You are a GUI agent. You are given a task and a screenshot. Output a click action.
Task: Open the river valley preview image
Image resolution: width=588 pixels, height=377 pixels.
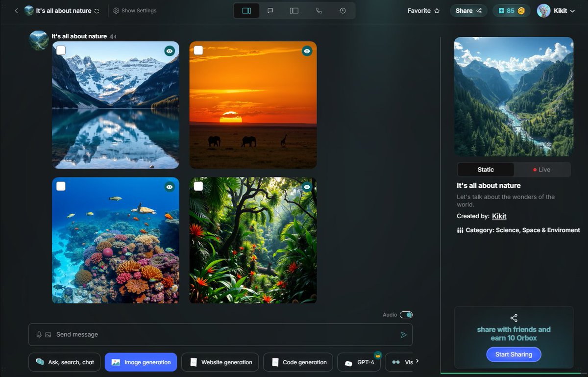[x=514, y=97]
